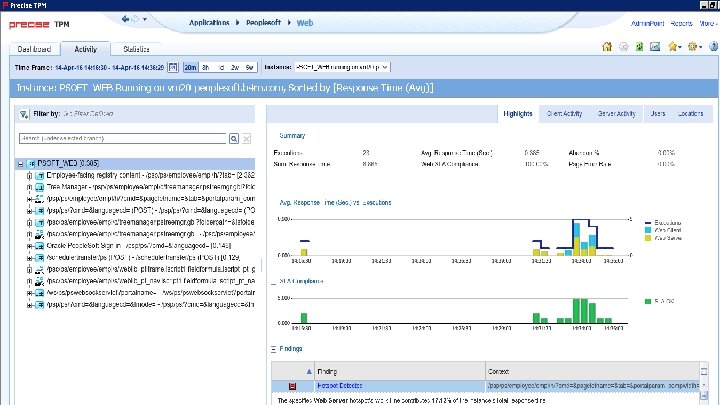Open the Instance dropdown

click(x=342, y=67)
